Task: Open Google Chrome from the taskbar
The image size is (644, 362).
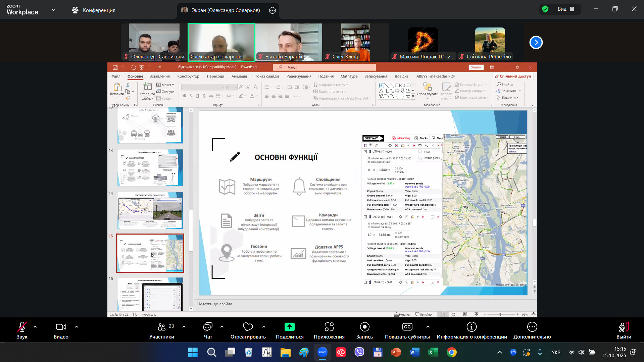Action: (452, 352)
